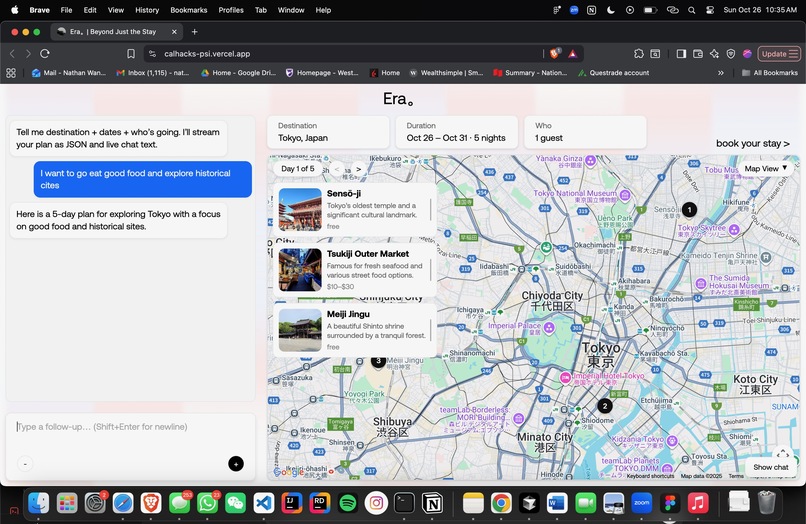Open the File menu

[x=66, y=10]
